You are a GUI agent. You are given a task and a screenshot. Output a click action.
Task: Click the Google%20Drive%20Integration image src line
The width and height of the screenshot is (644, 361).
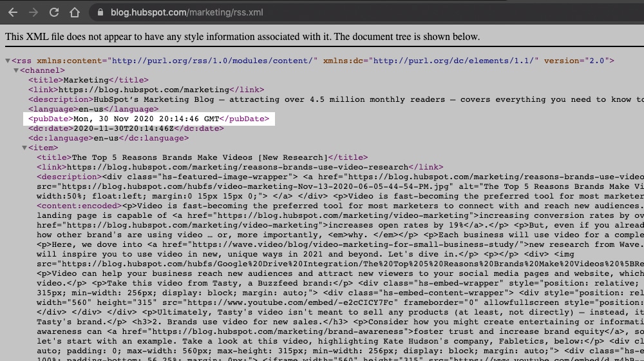point(340,264)
